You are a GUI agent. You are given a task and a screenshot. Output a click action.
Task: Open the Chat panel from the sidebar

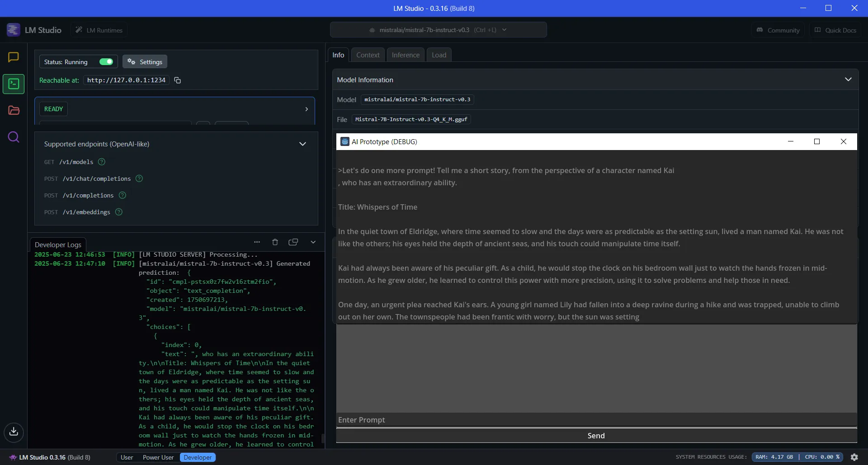click(x=13, y=57)
